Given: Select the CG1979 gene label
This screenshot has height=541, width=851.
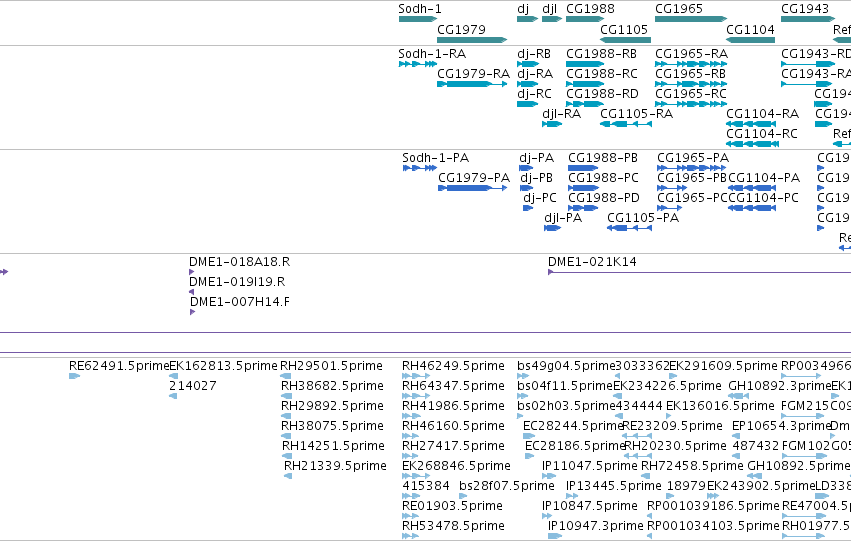Looking at the screenshot, I should coord(461,29).
